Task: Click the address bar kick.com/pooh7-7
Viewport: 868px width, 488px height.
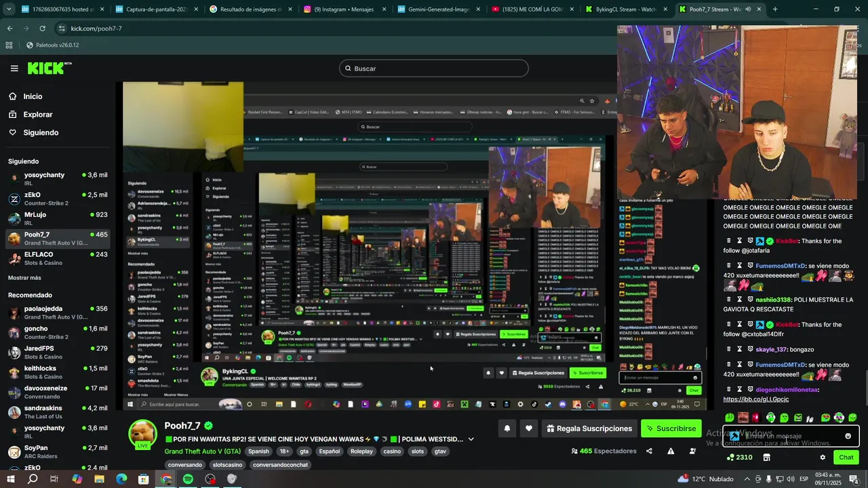Action: tap(96, 28)
